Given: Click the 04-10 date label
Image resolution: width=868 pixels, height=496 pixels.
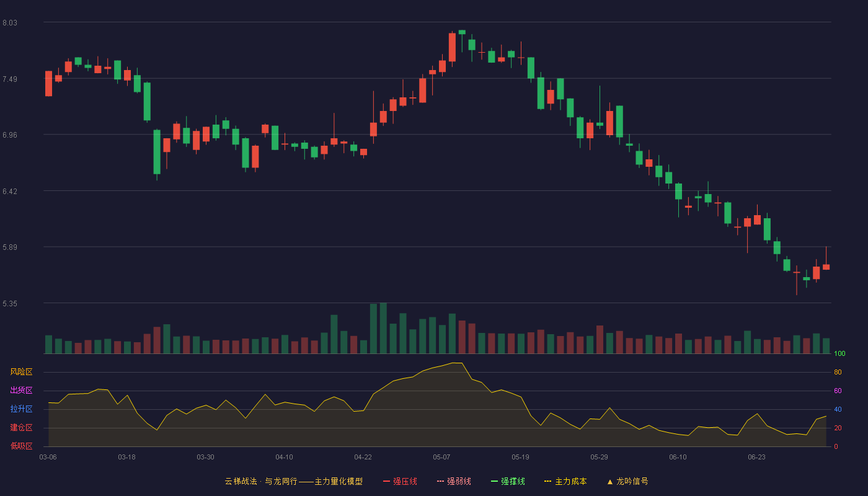Looking at the screenshot, I should [x=284, y=457].
